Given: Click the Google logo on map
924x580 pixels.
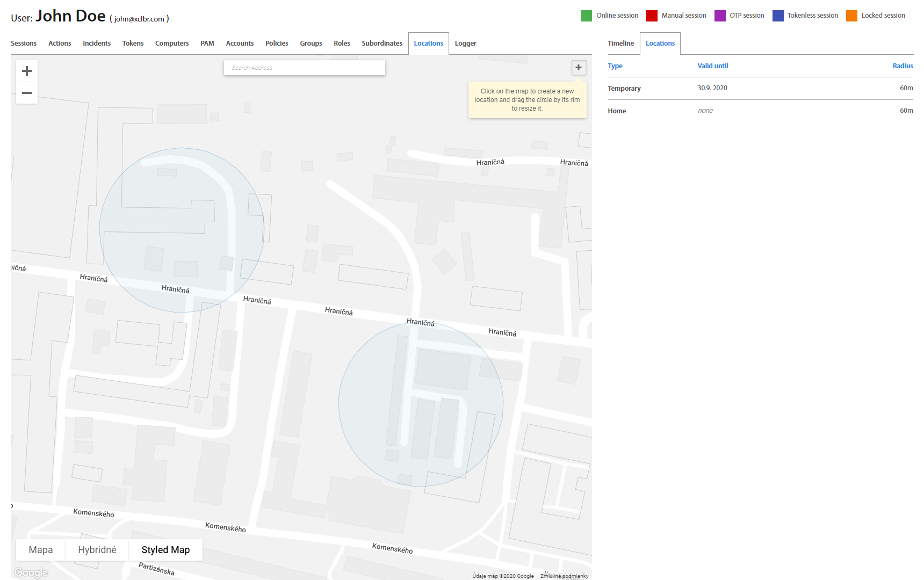Looking at the screenshot, I should tap(31, 572).
